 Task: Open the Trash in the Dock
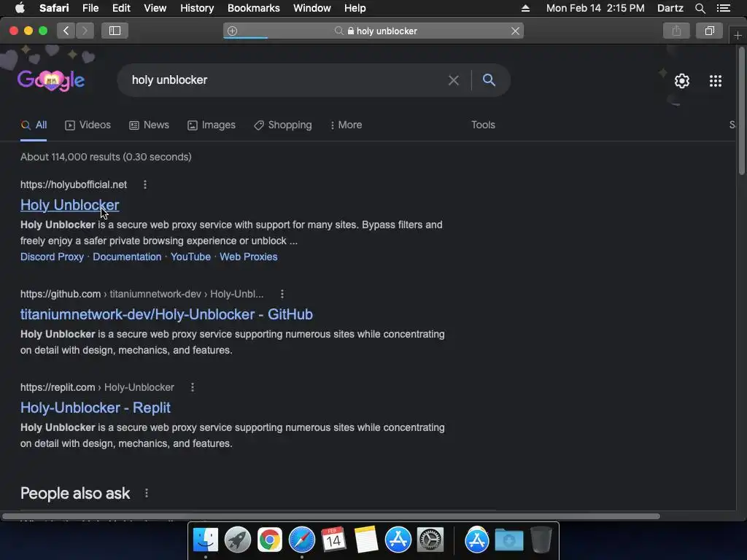click(x=541, y=540)
